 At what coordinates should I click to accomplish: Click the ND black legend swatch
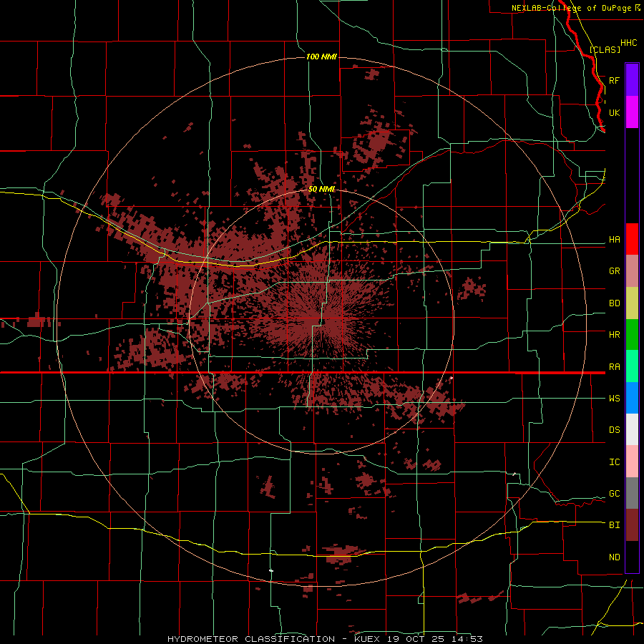click(x=632, y=557)
